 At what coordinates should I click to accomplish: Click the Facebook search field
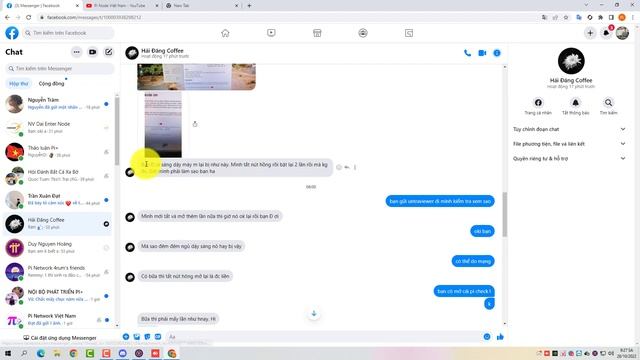click(68, 33)
